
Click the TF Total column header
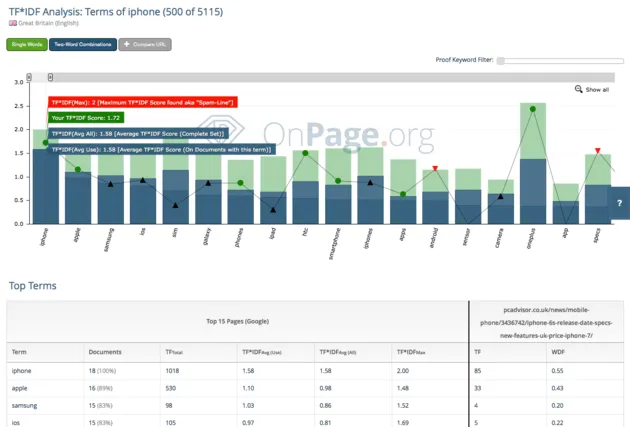174,352
